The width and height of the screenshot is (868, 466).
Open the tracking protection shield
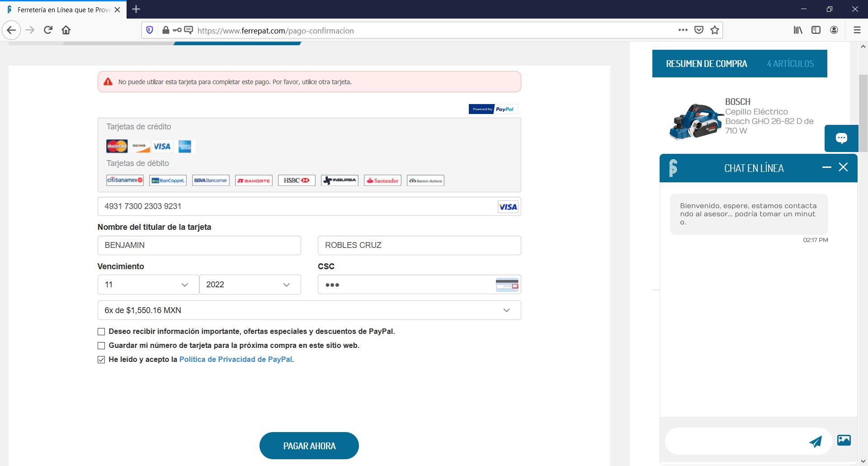150,30
